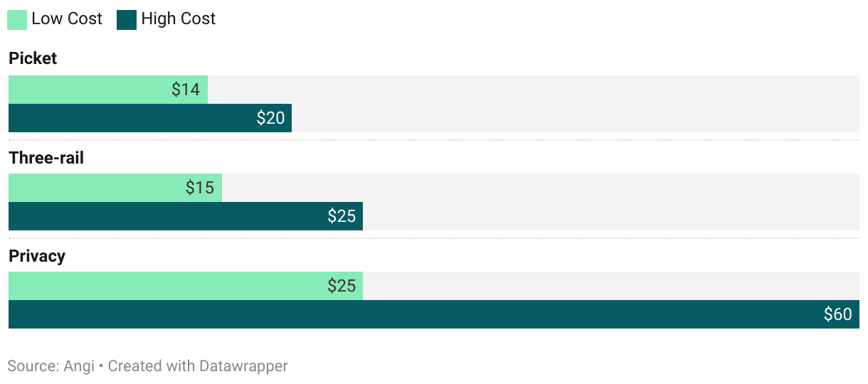Click the Source: Angi attribution text
This screenshot has width=868, height=384.
(x=51, y=366)
